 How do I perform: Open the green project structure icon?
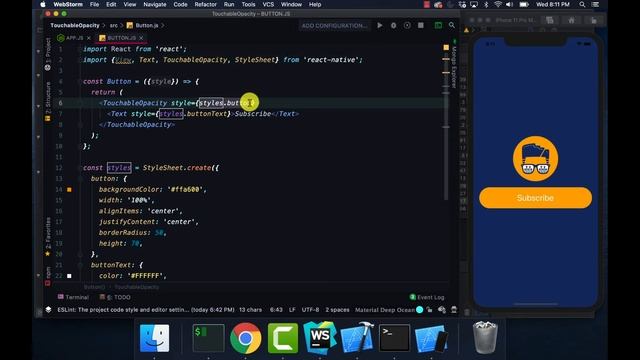point(438,25)
